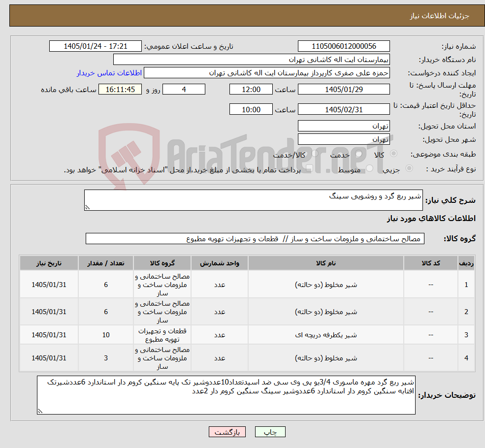The image size is (485, 448).
Task: Click the ردیف column header
Action: click(466, 263)
